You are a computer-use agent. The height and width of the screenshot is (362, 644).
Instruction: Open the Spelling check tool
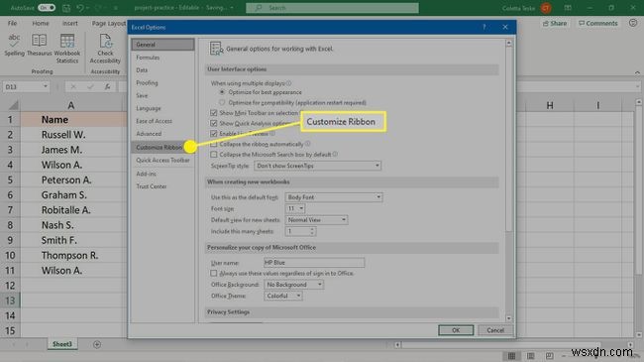(15, 46)
